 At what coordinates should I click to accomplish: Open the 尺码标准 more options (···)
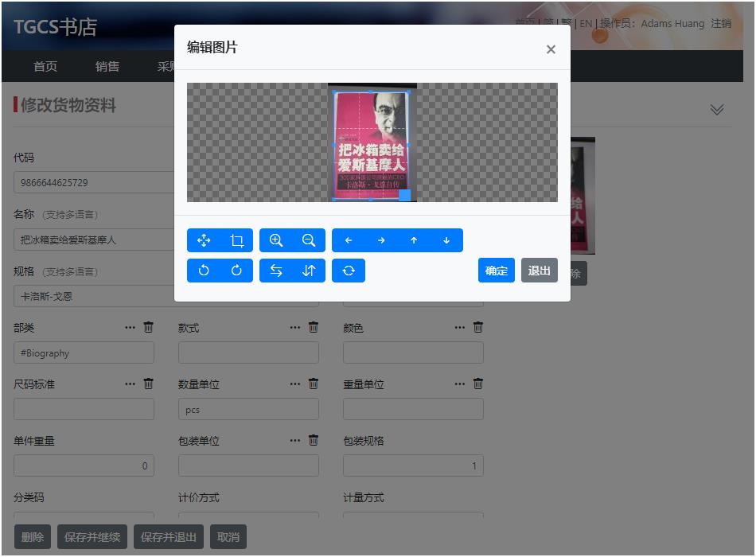(x=131, y=384)
